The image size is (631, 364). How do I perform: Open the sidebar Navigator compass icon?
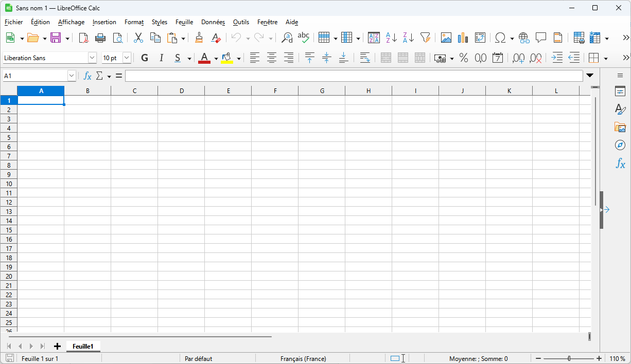tap(620, 145)
